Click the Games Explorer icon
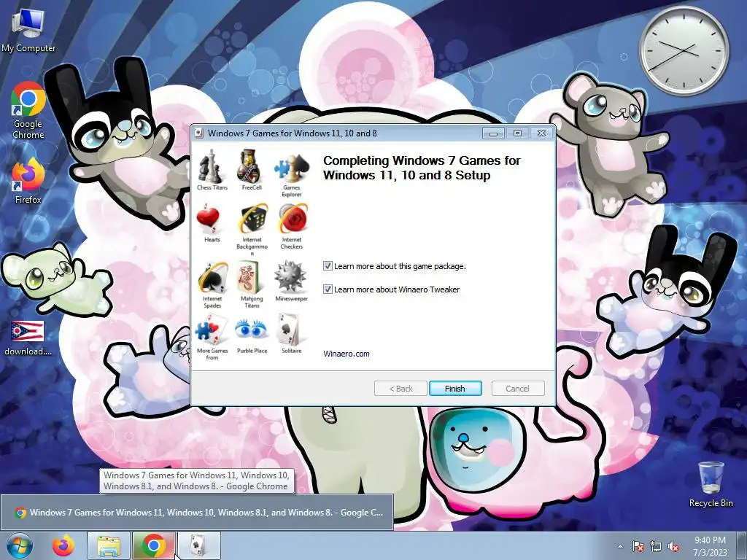747x560 pixels. tap(292, 168)
